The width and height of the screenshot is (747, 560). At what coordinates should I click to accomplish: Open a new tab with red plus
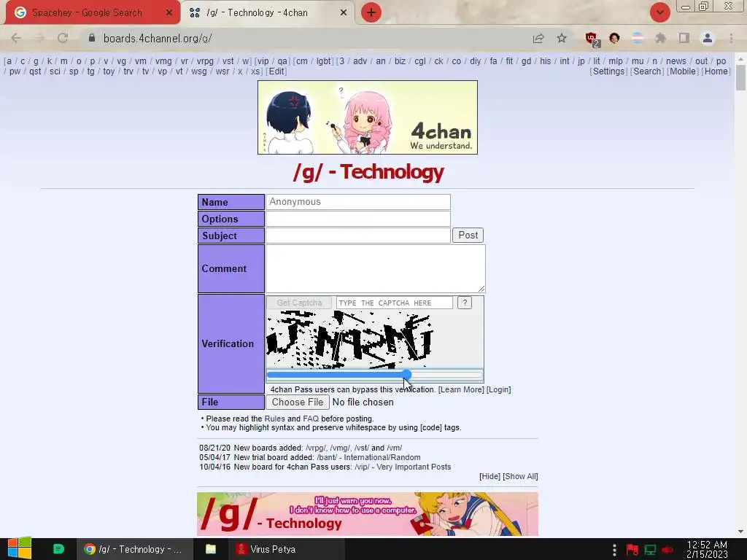[x=371, y=12]
